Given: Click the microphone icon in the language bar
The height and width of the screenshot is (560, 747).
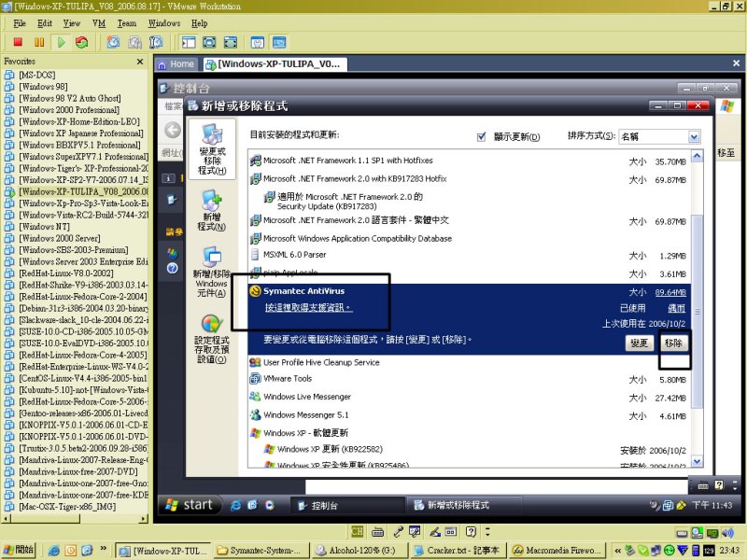Looking at the screenshot, I should tap(399, 531).
